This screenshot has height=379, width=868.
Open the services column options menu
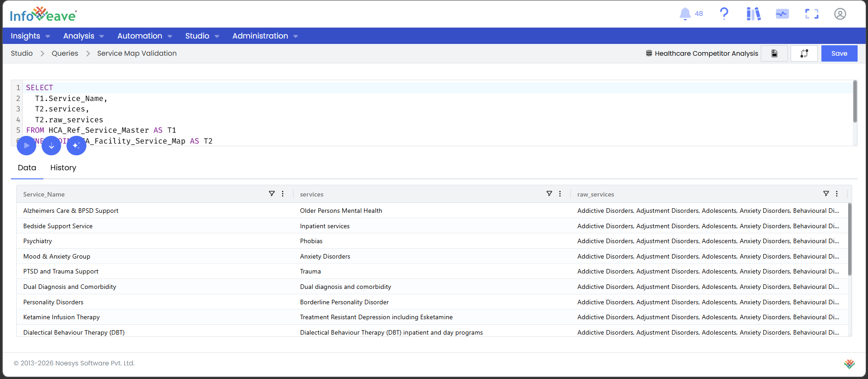pos(560,194)
